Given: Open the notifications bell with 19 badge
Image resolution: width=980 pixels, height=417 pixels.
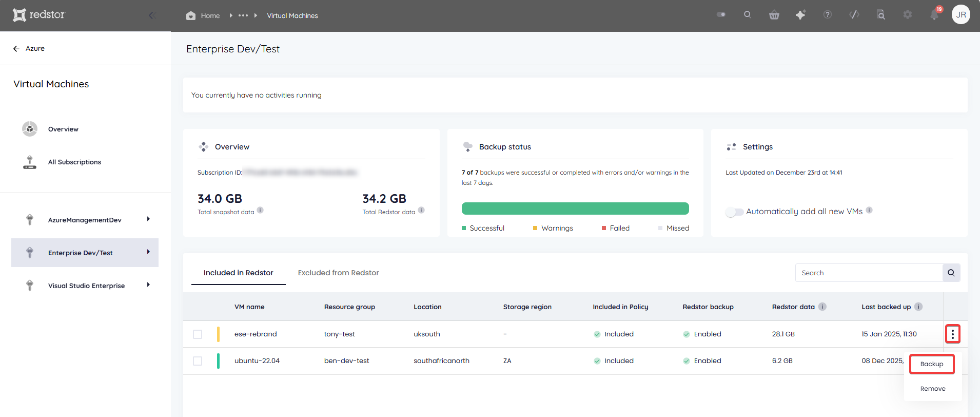Looking at the screenshot, I should (x=935, y=14).
